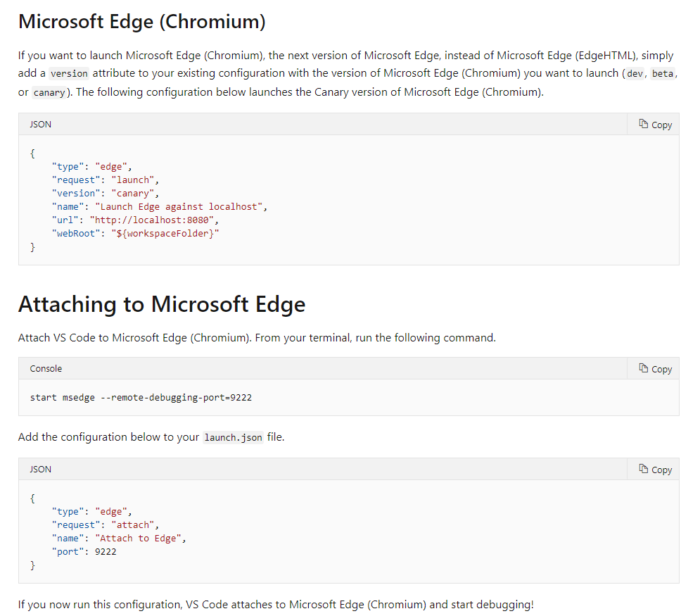Click the "start msedge" command line
Screen dimensions: 700x616
pyautogui.click(x=141, y=398)
